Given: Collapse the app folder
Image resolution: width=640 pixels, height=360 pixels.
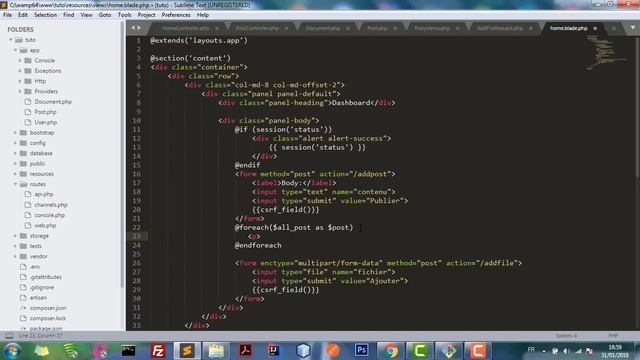Looking at the screenshot, I should click(15, 50).
